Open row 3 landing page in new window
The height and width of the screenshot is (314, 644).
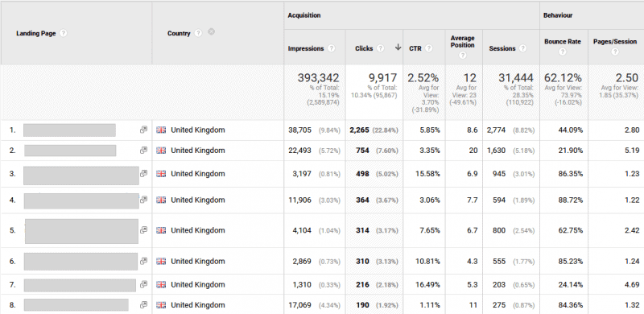click(143, 173)
